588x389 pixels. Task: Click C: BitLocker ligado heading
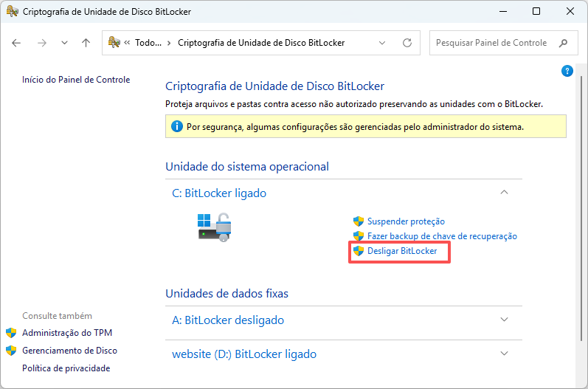coord(219,193)
